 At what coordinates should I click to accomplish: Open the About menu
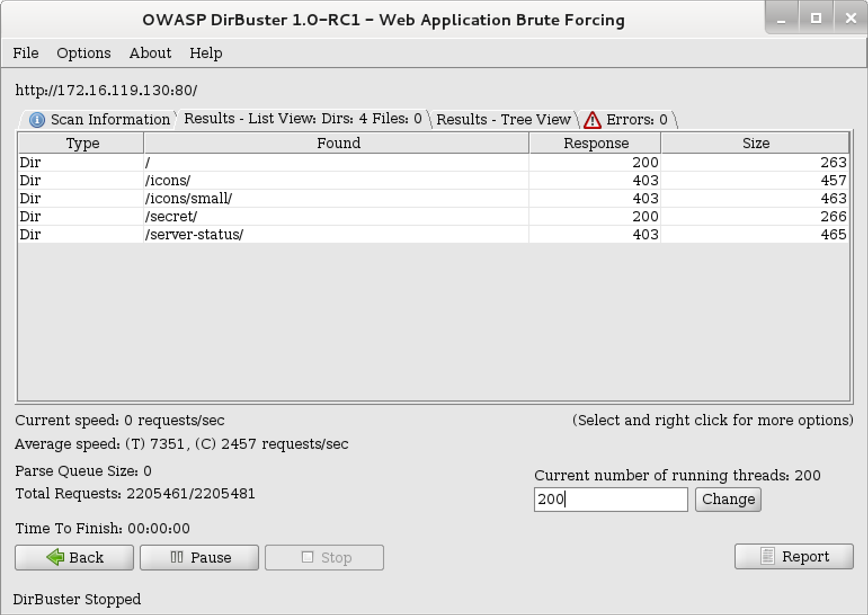pos(150,53)
